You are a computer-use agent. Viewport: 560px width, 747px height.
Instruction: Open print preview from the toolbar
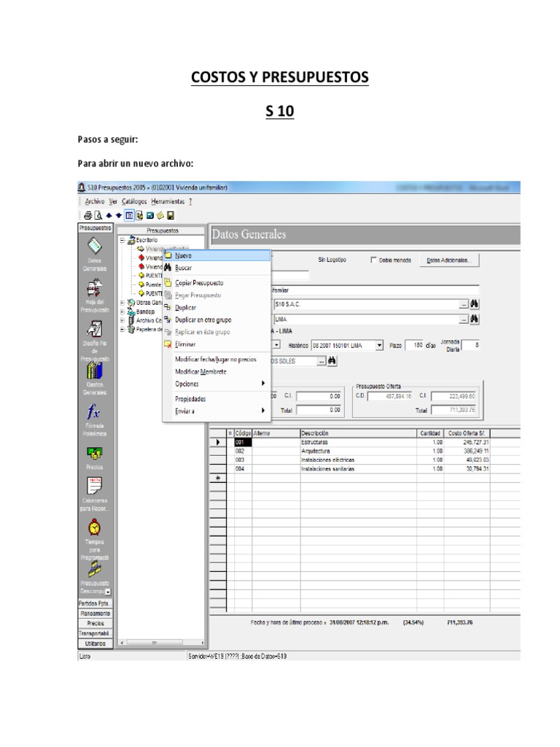click(98, 215)
